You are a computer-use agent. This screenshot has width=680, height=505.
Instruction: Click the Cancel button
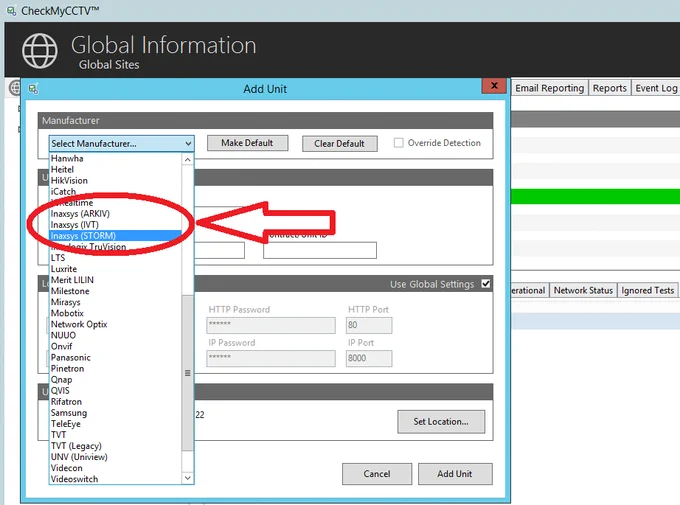tap(377, 474)
